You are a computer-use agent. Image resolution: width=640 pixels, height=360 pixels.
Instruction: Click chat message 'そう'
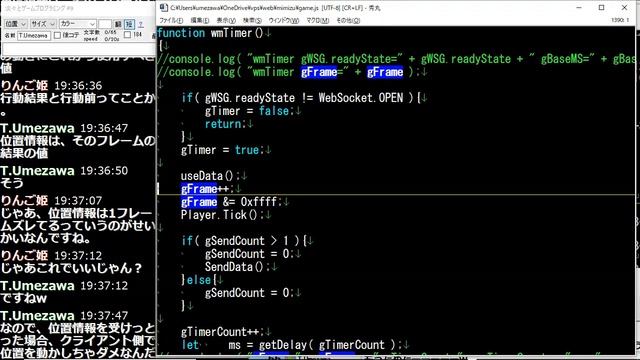coord(12,183)
